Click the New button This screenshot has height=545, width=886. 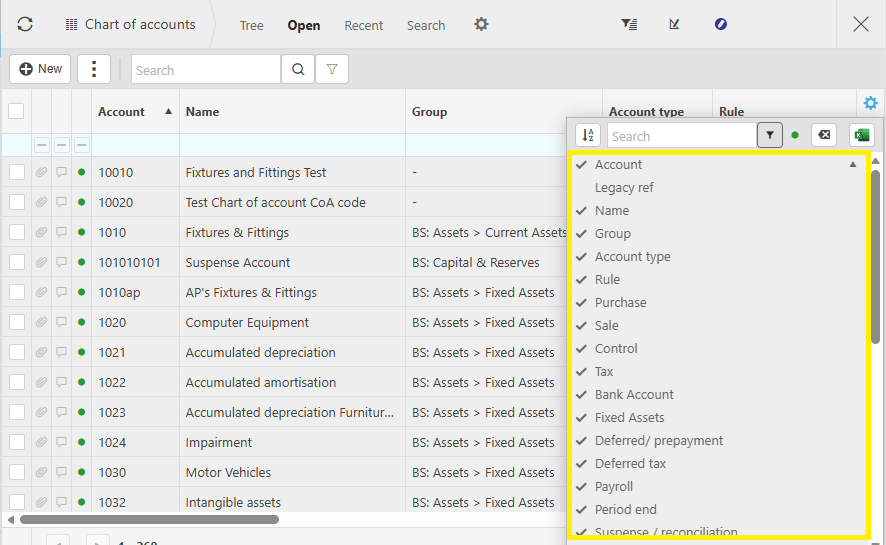tap(40, 69)
